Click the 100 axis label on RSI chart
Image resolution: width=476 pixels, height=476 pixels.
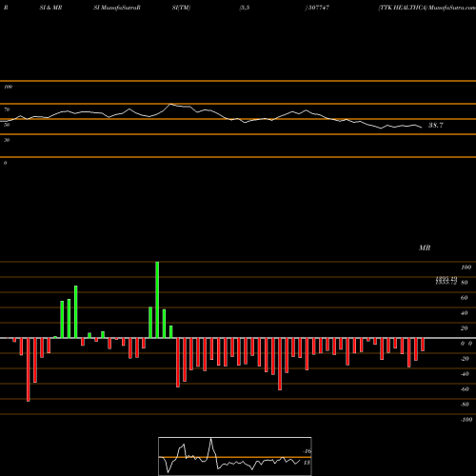9,87
